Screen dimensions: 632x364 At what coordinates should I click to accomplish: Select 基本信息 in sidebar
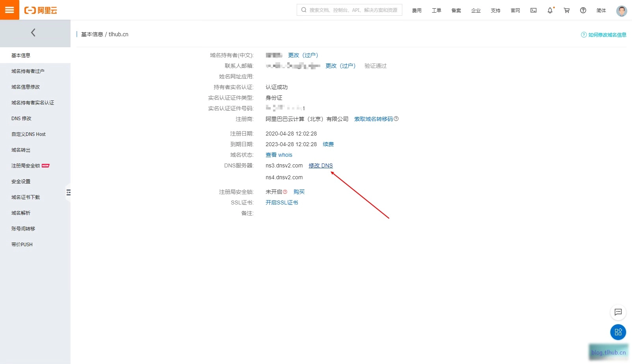(35, 55)
